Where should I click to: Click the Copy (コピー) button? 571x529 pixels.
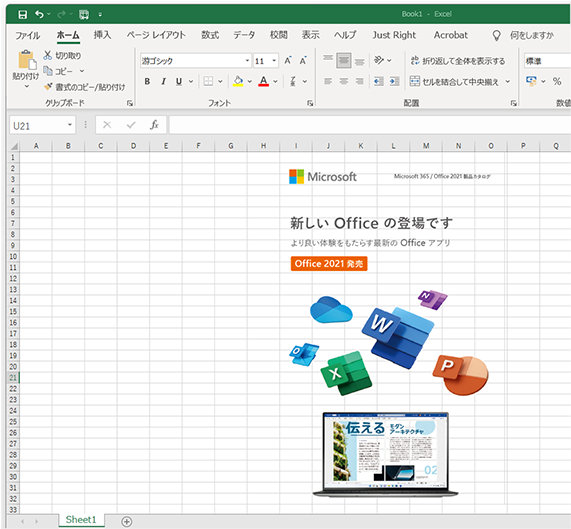click(59, 71)
